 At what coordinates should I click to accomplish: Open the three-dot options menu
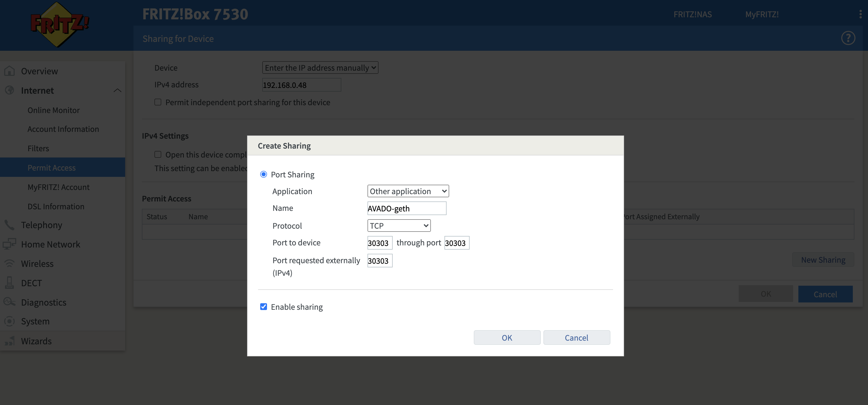pyautogui.click(x=860, y=14)
